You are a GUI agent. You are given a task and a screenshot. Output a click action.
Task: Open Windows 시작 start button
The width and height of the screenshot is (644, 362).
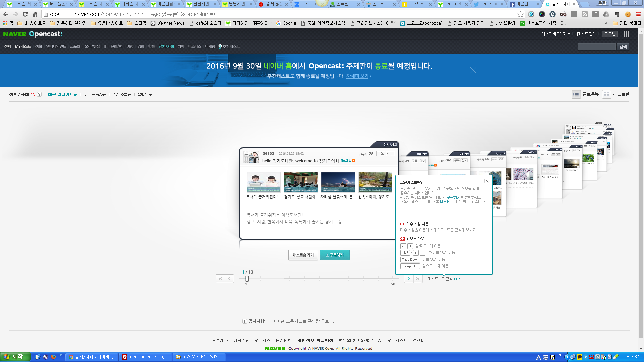[15, 357]
